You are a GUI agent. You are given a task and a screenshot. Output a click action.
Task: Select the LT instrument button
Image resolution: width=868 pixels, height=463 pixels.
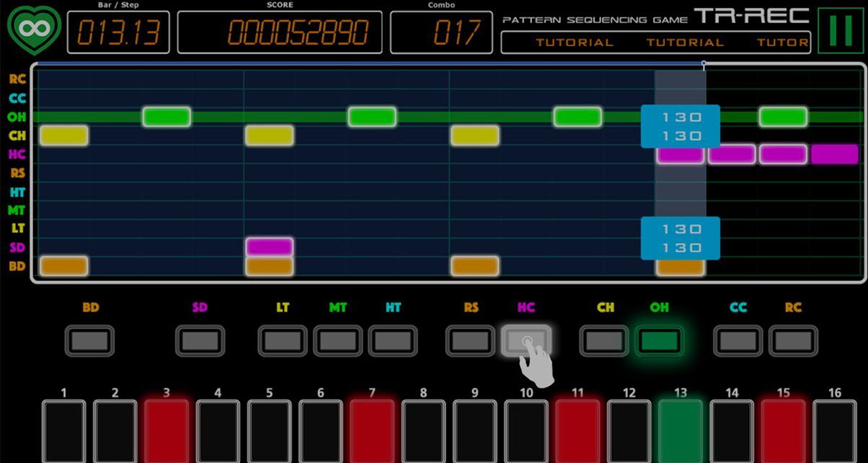[x=283, y=340]
